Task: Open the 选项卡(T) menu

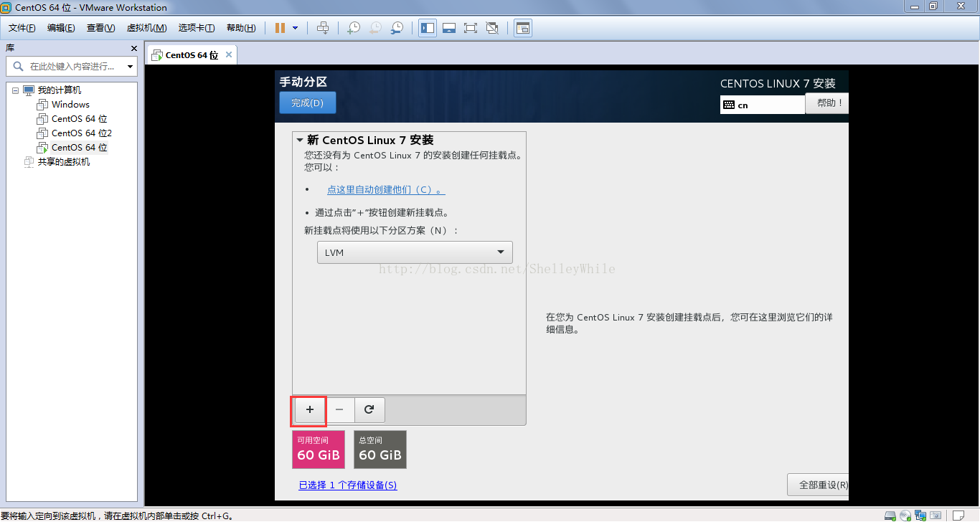Action: pos(197,28)
